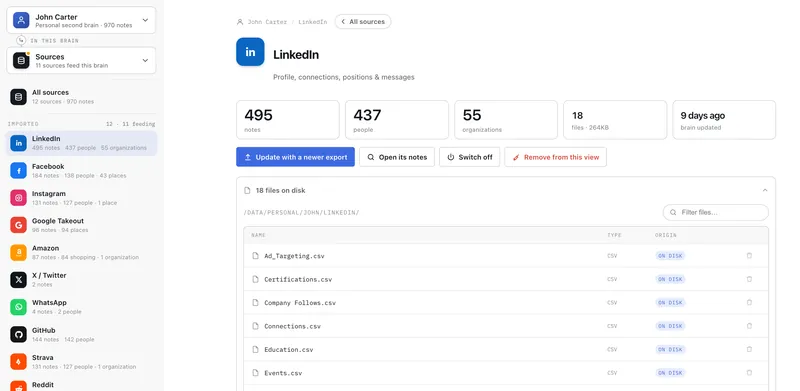Delete Certifications.csv using trash icon
This screenshot has width=800, height=391.
[749, 279]
